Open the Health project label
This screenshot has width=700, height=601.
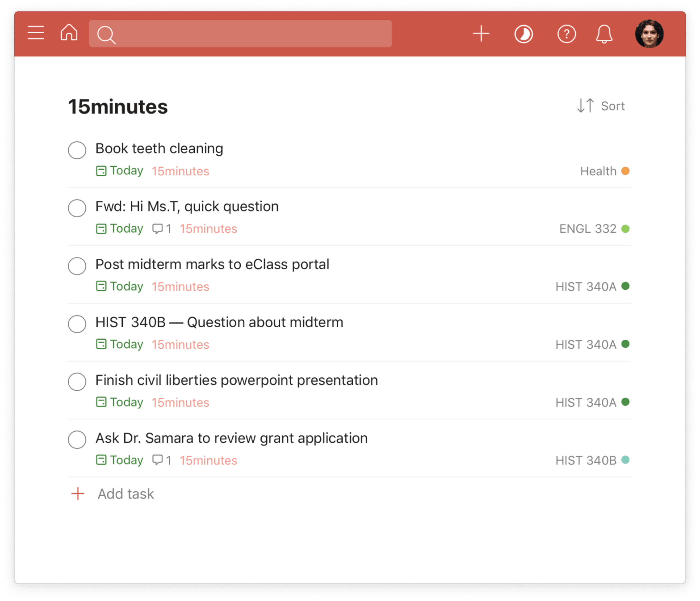598,171
